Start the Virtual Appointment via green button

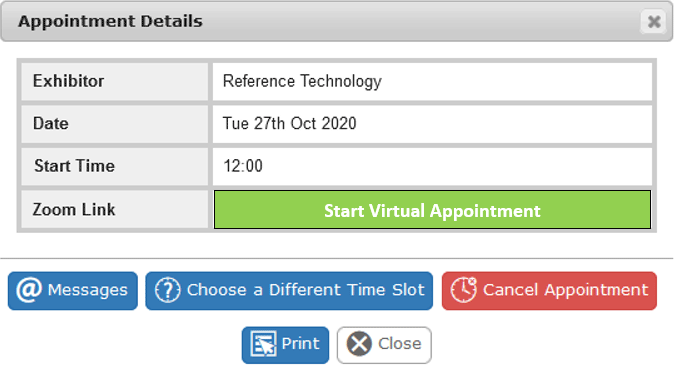coord(432,210)
